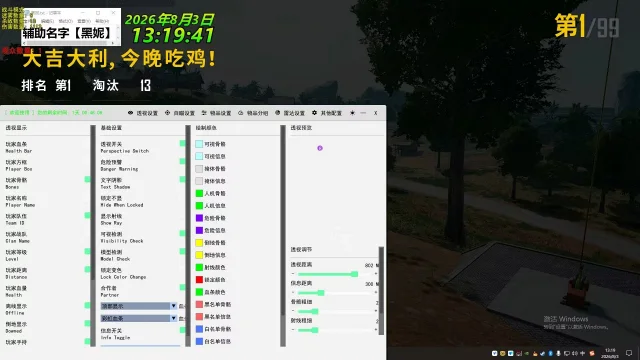
Task: Toggle the Distance option
Action: pyautogui.click(x=87, y=269)
